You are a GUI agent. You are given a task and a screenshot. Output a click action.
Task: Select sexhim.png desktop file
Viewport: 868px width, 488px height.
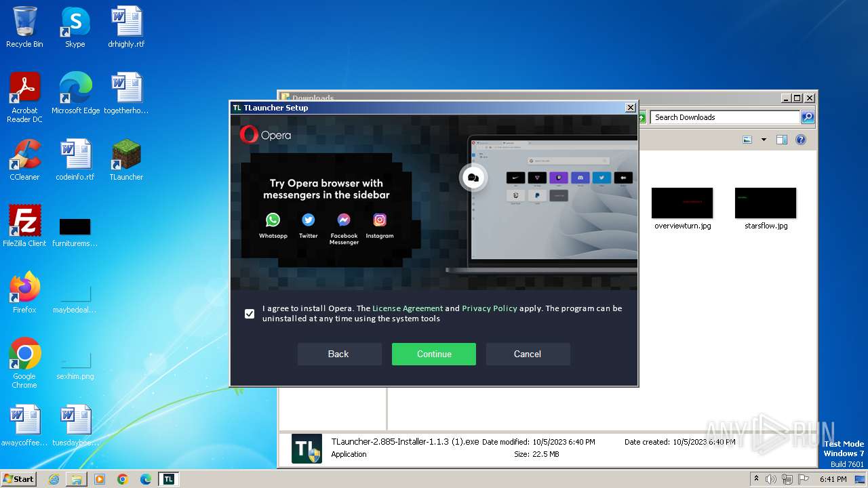pos(75,365)
